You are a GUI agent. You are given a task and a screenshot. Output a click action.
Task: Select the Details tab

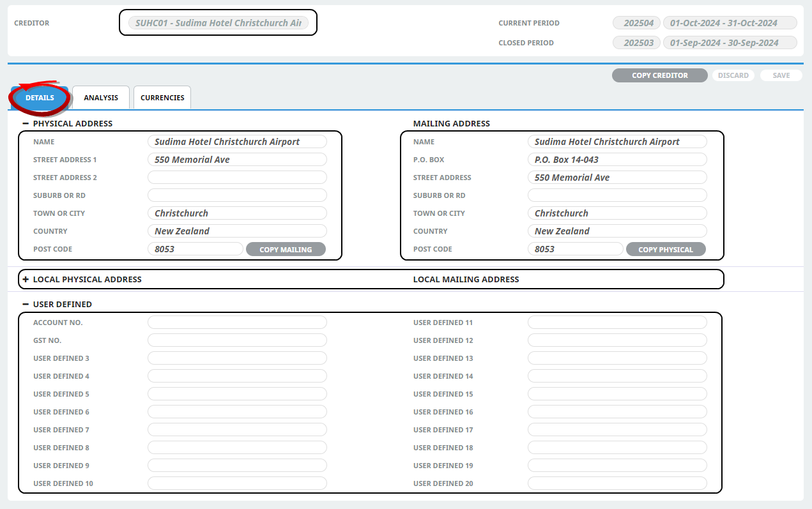[x=40, y=98]
